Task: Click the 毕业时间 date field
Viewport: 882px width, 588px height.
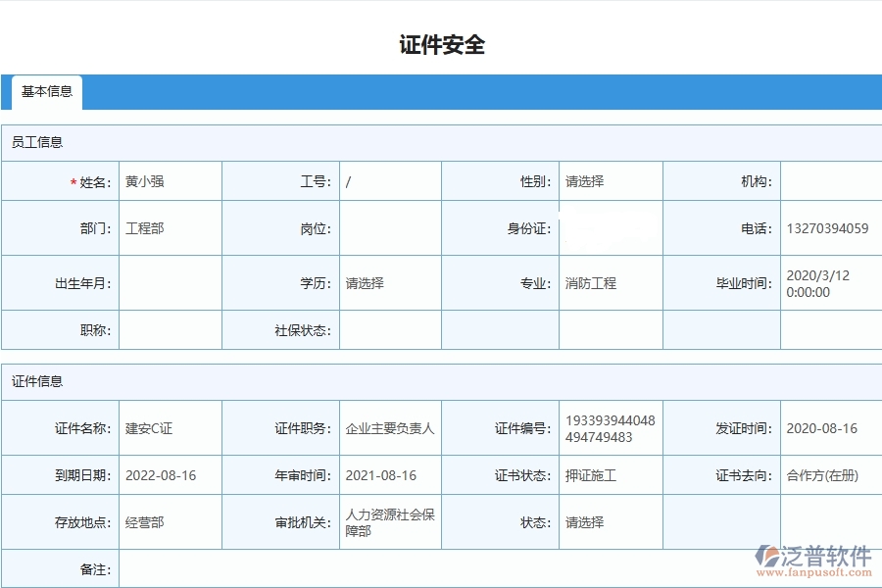Action: click(x=828, y=283)
